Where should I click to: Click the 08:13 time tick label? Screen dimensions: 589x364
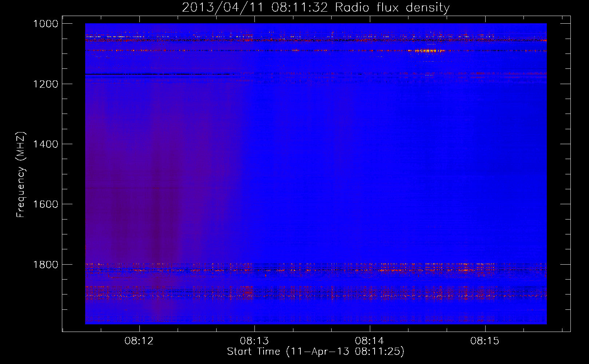point(254,341)
